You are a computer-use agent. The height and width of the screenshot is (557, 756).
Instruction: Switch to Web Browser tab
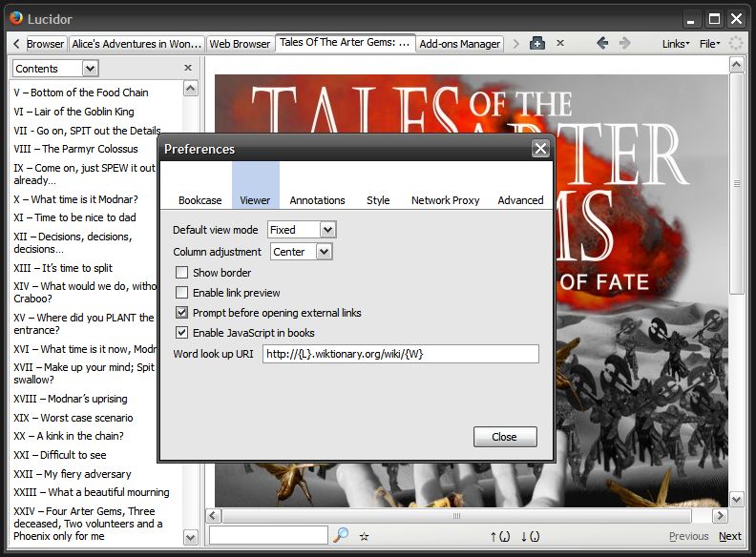[x=240, y=44]
